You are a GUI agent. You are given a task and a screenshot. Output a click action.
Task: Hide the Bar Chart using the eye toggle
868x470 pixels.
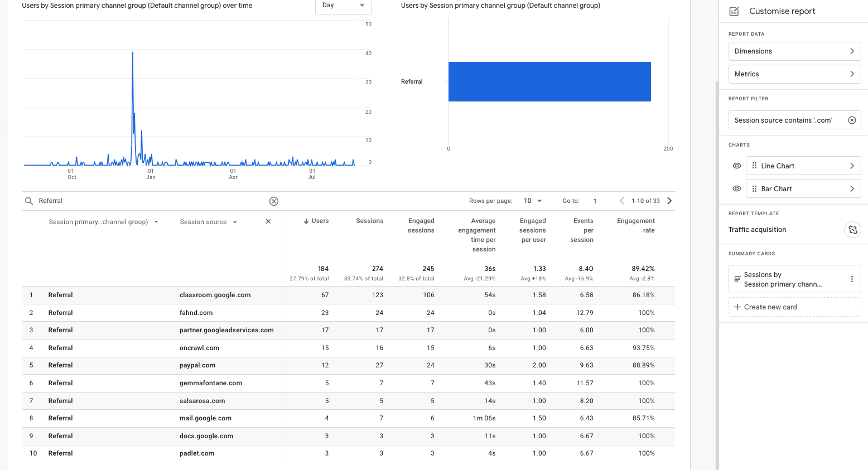click(736, 188)
